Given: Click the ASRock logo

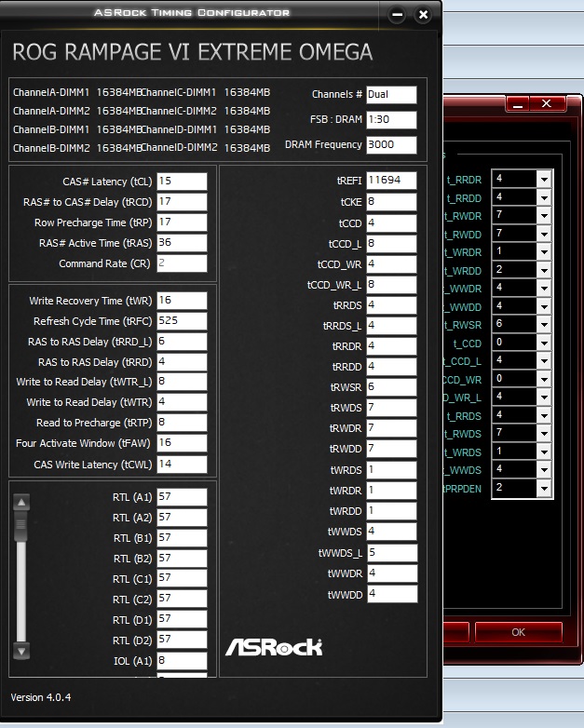Looking at the screenshot, I should coord(274,647).
